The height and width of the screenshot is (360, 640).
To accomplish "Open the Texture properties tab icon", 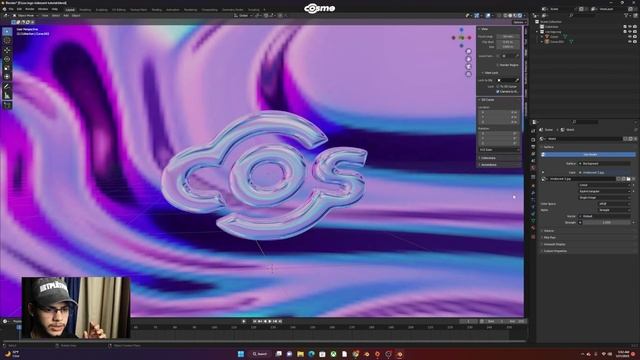I will pos(533,237).
